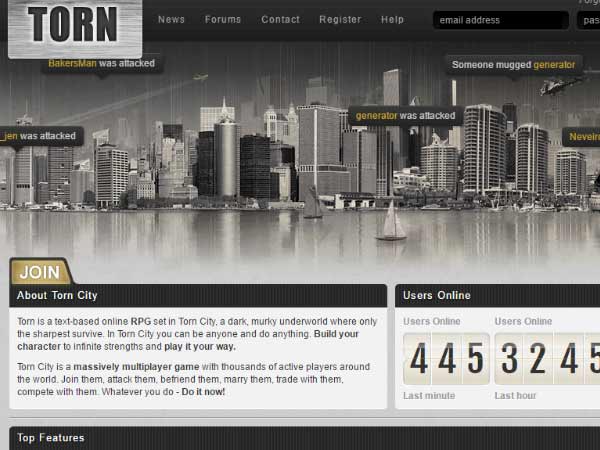The width and height of the screenshot is (600, 450).
Task: Open the Contact page
Action: click(280, 19)
